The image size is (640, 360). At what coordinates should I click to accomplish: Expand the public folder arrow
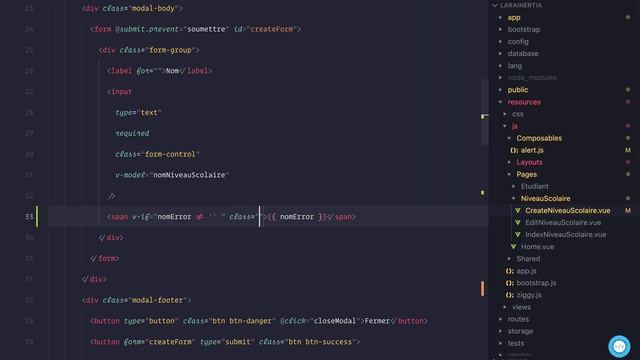[x=500, y=90]
